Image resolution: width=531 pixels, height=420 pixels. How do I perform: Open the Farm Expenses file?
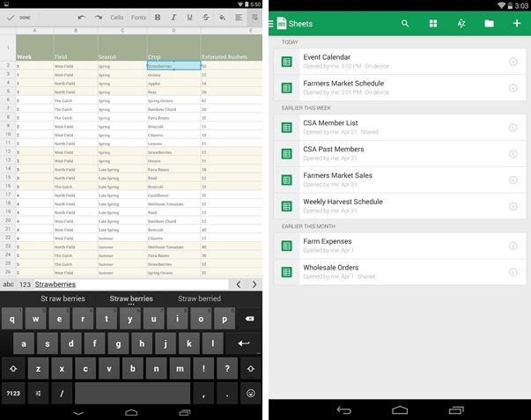pyautogui.click(x=400, y=246)
